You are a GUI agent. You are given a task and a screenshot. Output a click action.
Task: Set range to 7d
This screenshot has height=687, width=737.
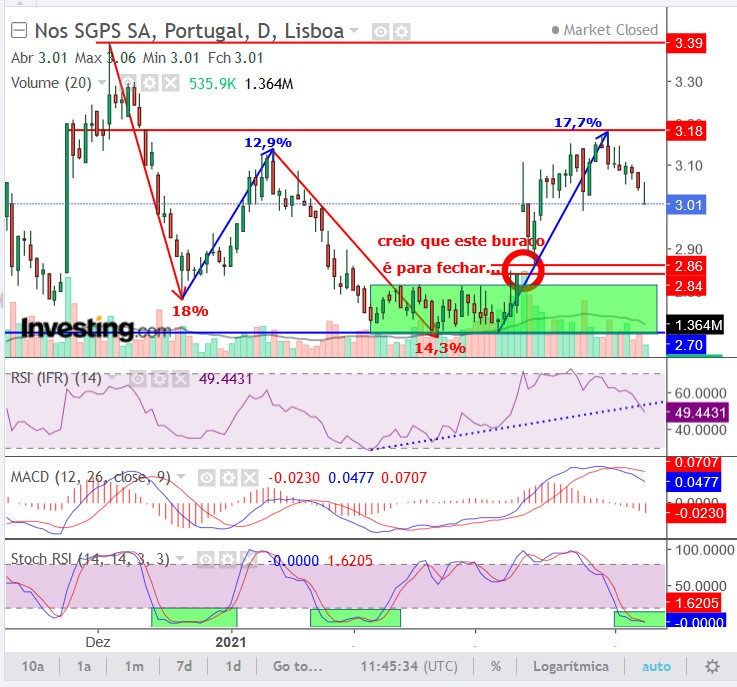(x=184, y=666)
